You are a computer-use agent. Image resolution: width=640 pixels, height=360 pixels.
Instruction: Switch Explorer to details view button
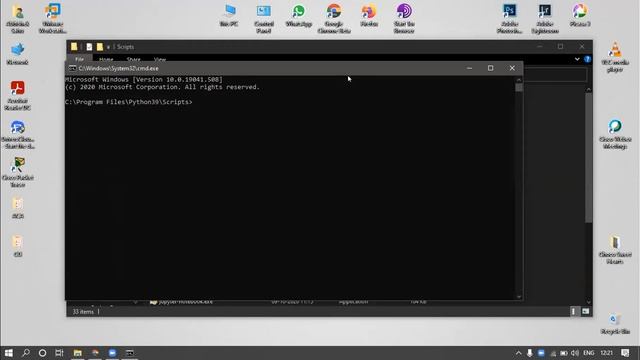tap(573, 311)
